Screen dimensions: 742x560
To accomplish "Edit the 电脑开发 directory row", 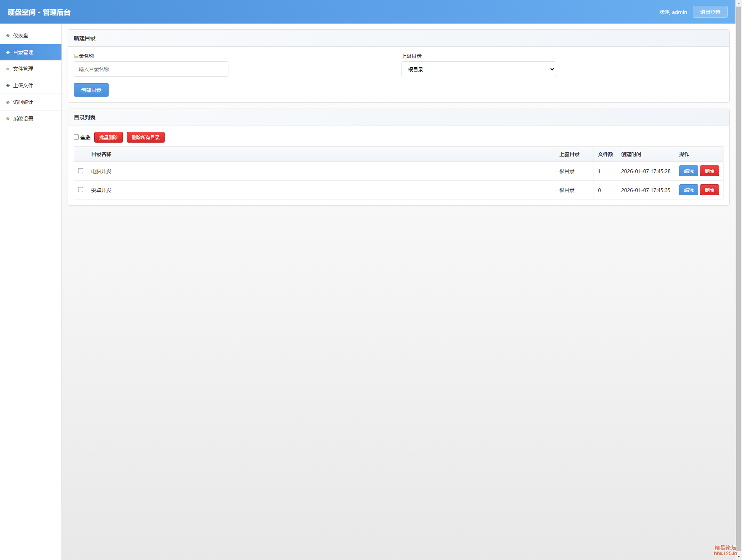I will [688, 171].
